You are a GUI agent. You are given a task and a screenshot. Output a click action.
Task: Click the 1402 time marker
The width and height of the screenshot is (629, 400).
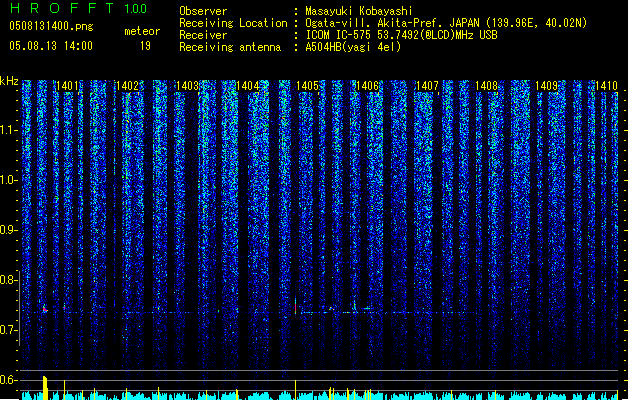[x=128, y=86]
